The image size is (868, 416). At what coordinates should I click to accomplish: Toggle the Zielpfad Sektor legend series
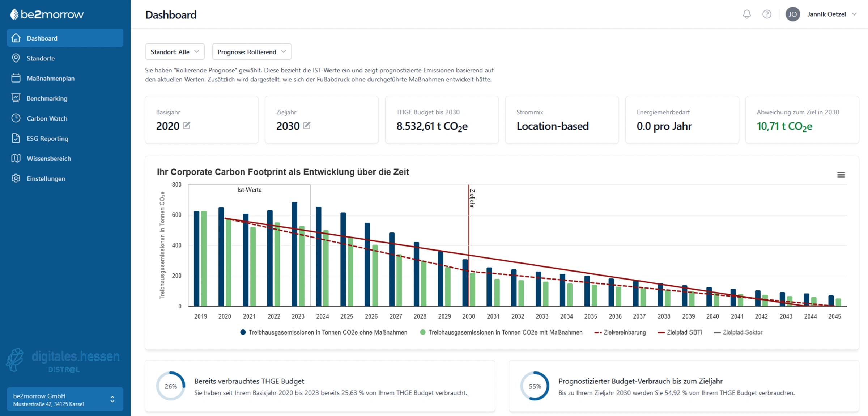coord(742,332)
